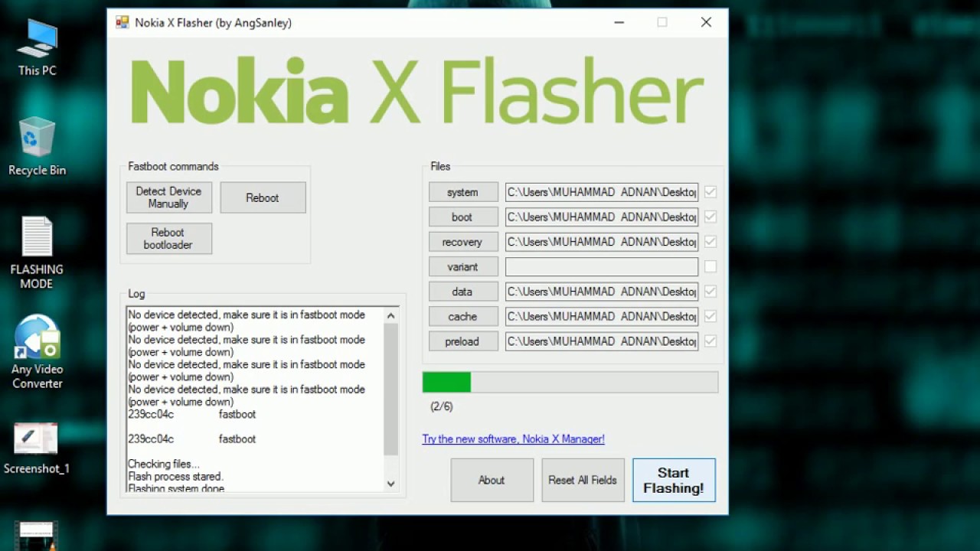Viewport: 980px width, 551px height.
Task: Click the Reboot bootloader button
Action: click(168, 239)
